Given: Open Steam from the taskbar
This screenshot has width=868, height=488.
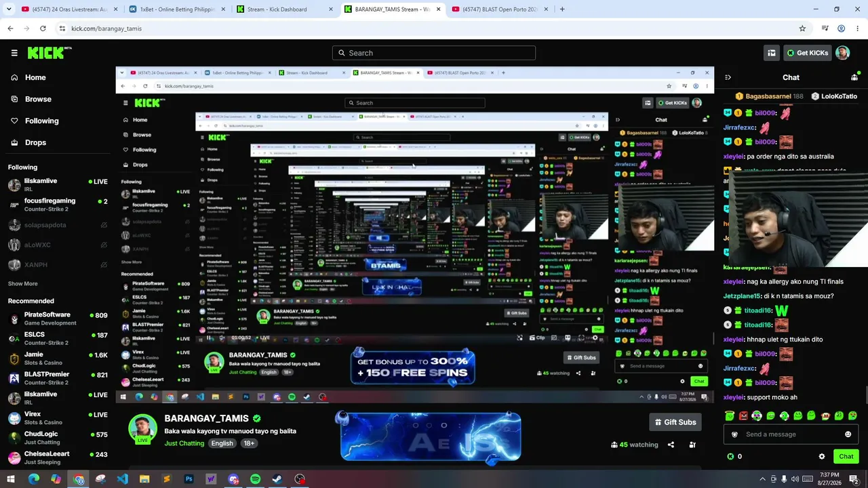Looking at the screenshot, I should pyautogui.click(x=277, y=479).
